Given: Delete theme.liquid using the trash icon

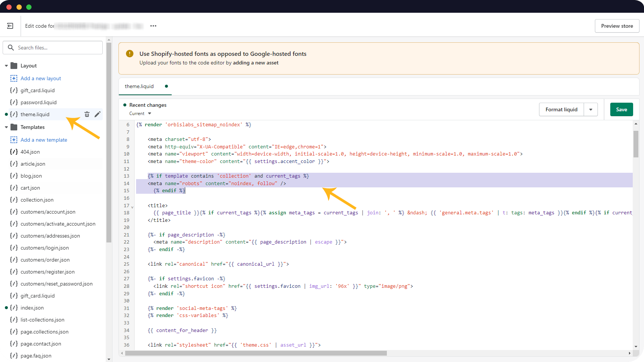Looking at the screenshot, I should pos(87,114).
